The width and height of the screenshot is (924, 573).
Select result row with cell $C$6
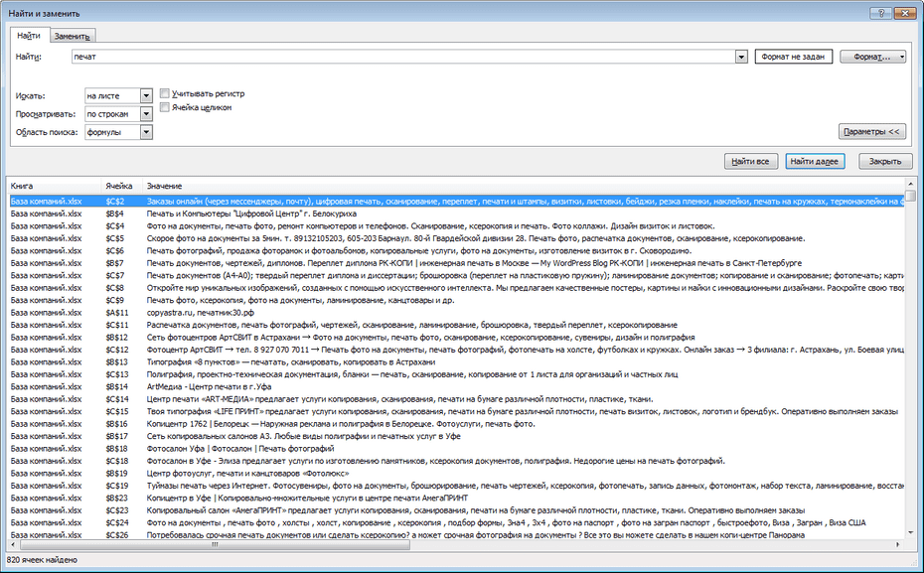456,251
